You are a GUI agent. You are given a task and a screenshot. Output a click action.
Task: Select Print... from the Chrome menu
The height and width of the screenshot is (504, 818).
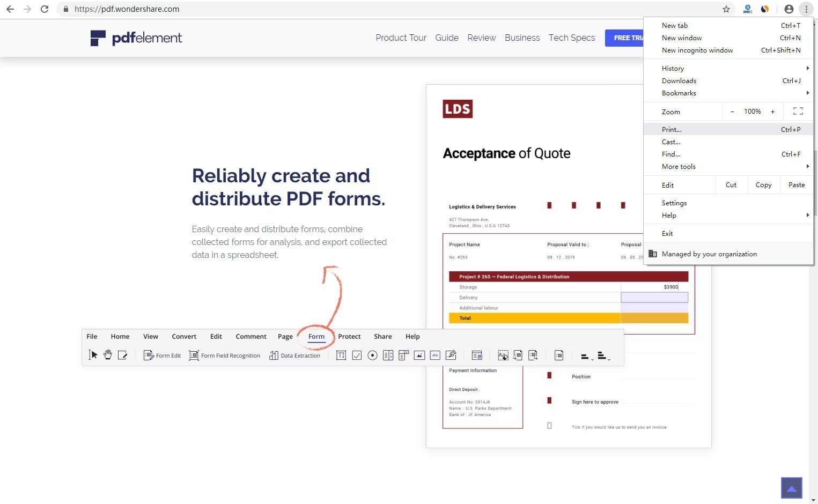(672, 130)
